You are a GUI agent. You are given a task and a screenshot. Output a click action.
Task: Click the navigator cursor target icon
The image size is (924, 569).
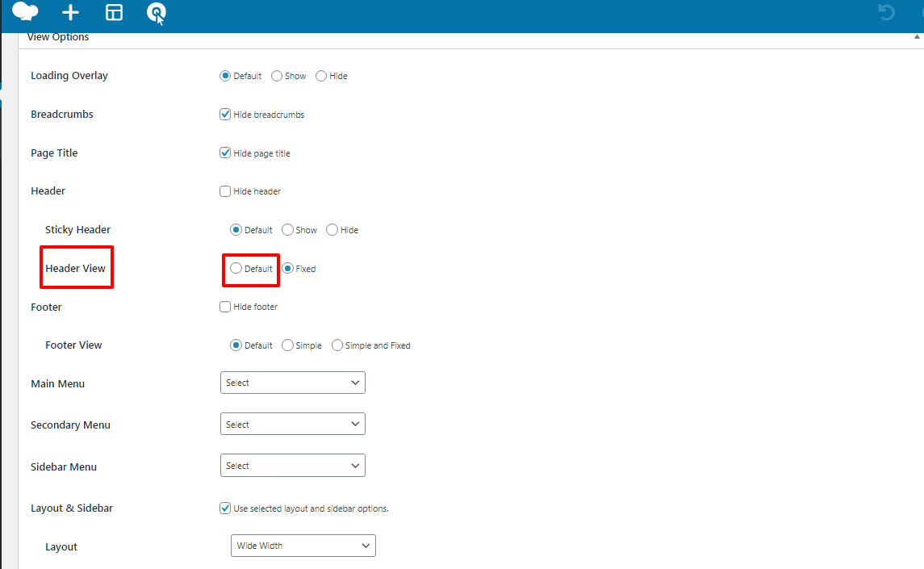point(157,14)
